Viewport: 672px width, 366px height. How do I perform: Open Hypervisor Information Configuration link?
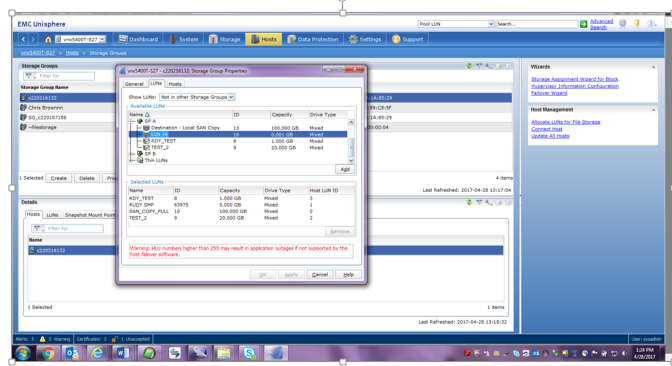pos(575,86)
